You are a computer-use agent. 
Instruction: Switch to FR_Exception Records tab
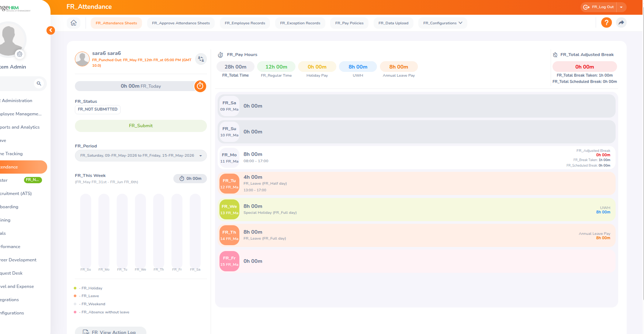[x=300, y=23]
